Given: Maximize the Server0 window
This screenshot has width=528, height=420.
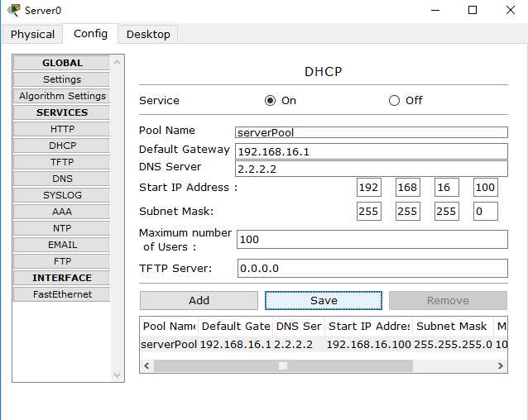Looking at the screenshot, I should (x=473, y=10).
